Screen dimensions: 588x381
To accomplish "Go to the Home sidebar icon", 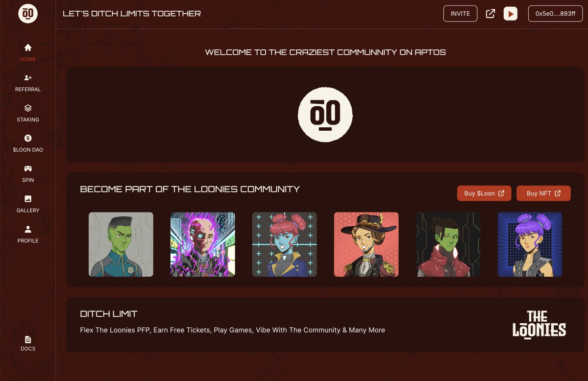I will [x=28, y=48].
